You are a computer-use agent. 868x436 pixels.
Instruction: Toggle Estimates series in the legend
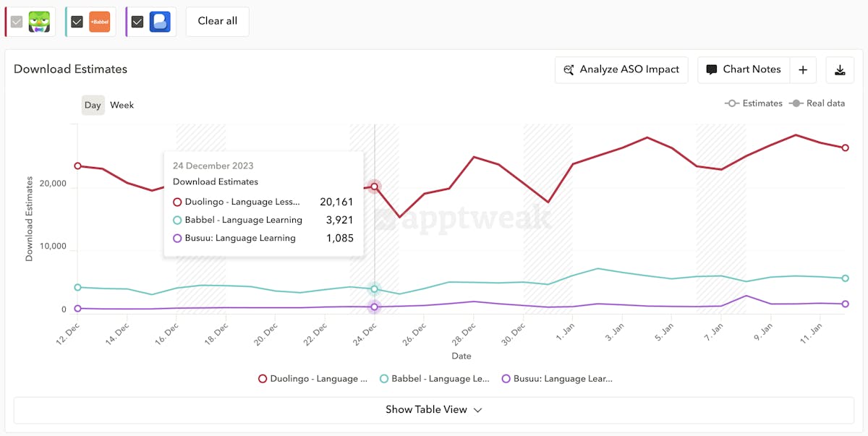(x=732, y=103)
